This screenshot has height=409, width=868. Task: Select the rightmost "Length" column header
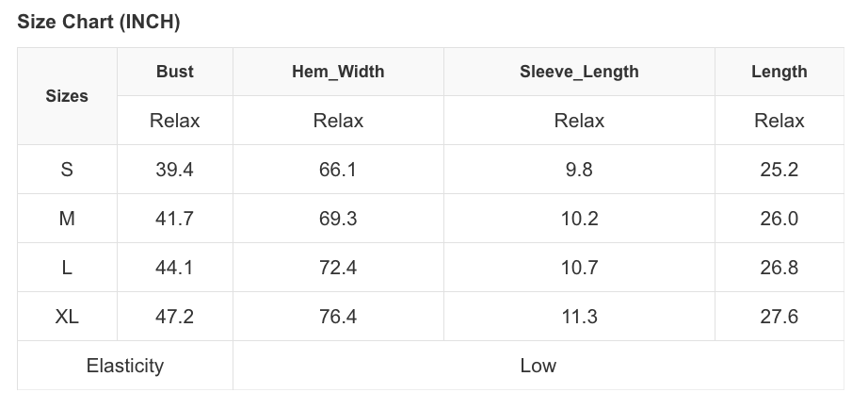[x=780, y=72]
